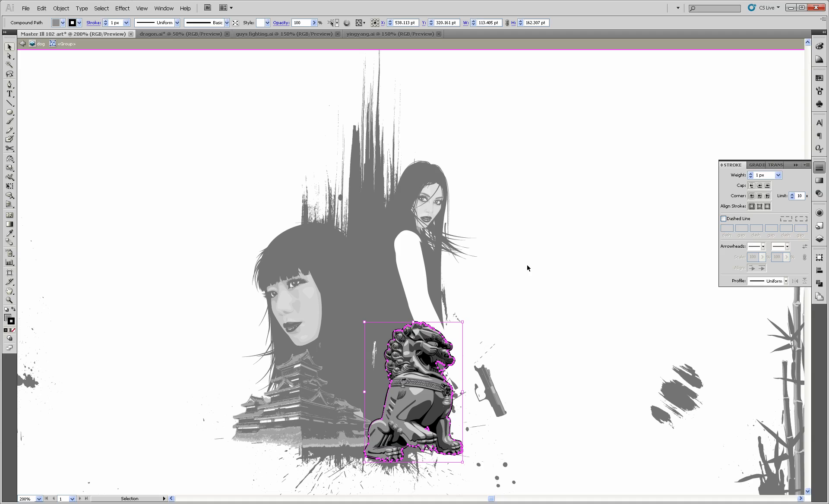Open the stroke Profile dropdown
Image resolution: width=829 pixels, height=504 pixels.
(786, 281)
